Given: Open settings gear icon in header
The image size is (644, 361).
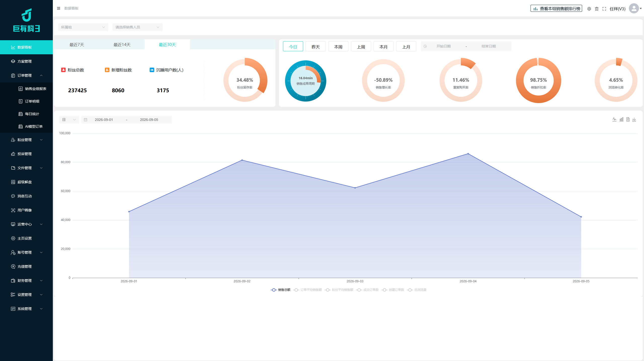Looking at the screenshot, I should 589,9.
